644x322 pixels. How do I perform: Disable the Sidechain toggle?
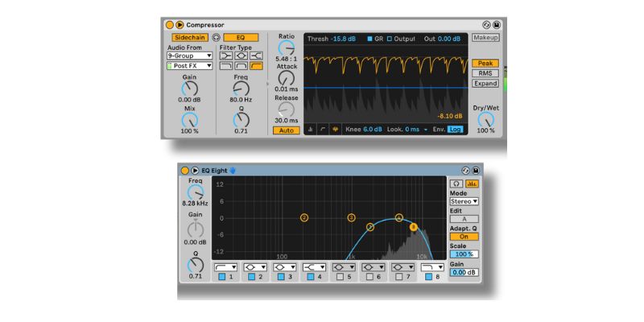pyautogui.click(x=189, y=37)
